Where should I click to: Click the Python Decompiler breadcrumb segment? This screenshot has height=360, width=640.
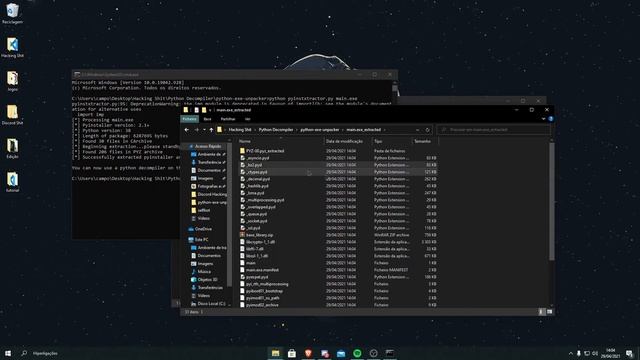coord(276,130)
